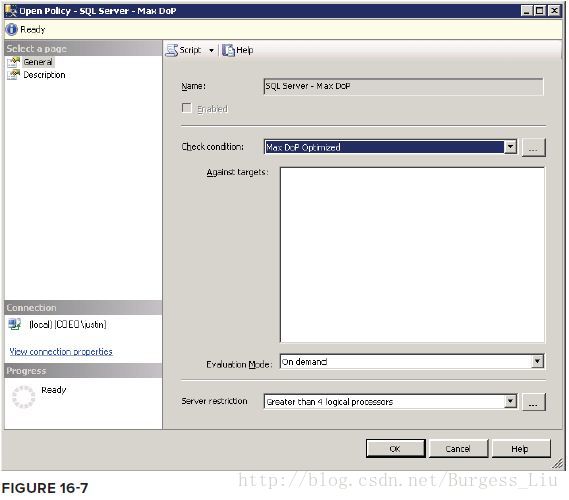The width and height of the screenshot is (569, 500).
Task: Click the Ready info icon in status bar
Action: [12, 29]
